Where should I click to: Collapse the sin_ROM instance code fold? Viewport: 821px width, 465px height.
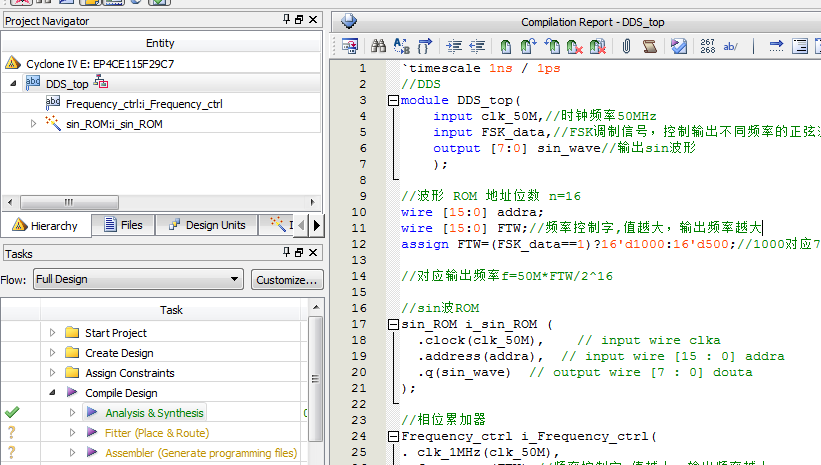[x=393, y=325]
